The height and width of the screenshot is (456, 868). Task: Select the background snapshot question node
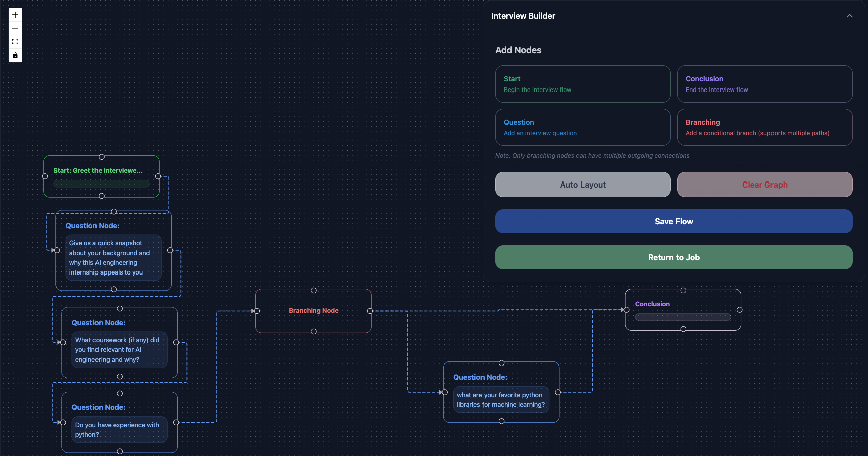[114, 250]
